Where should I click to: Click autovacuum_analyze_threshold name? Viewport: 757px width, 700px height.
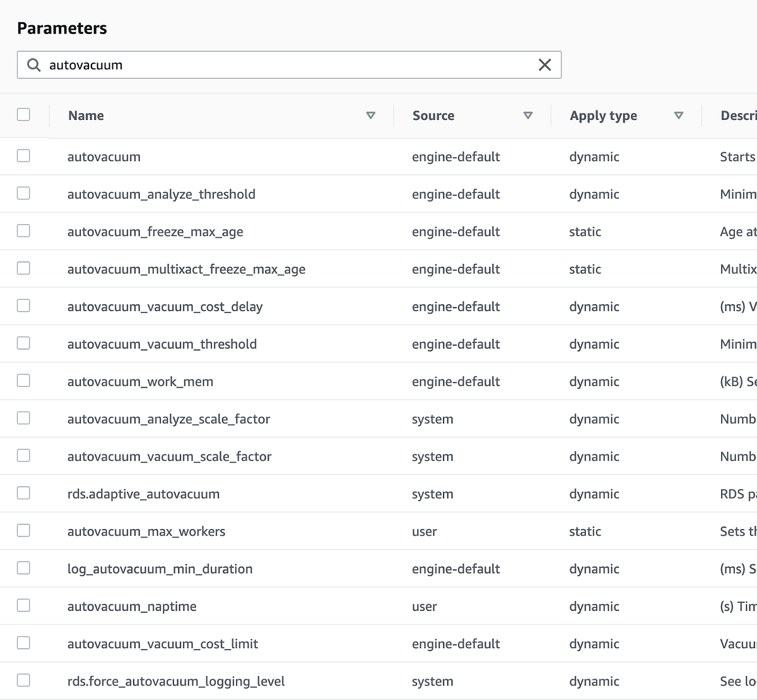(161, 194)
